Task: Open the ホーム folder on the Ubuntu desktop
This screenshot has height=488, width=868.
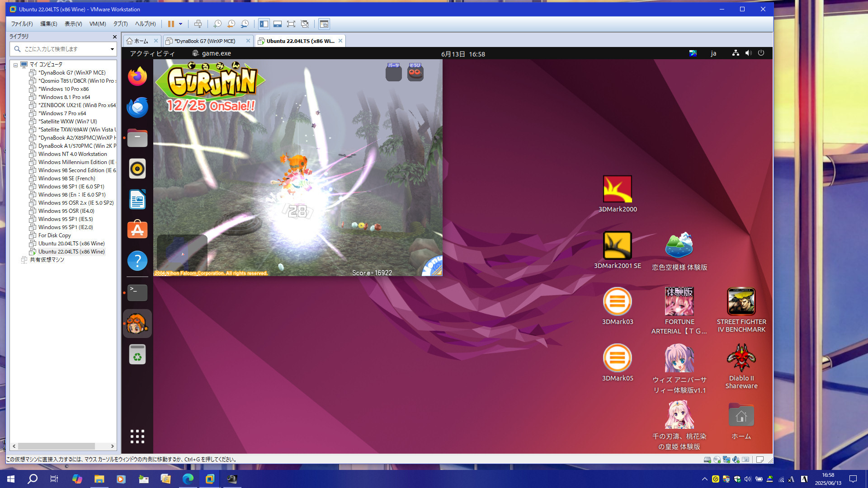Action: click(x=741, y=421)
